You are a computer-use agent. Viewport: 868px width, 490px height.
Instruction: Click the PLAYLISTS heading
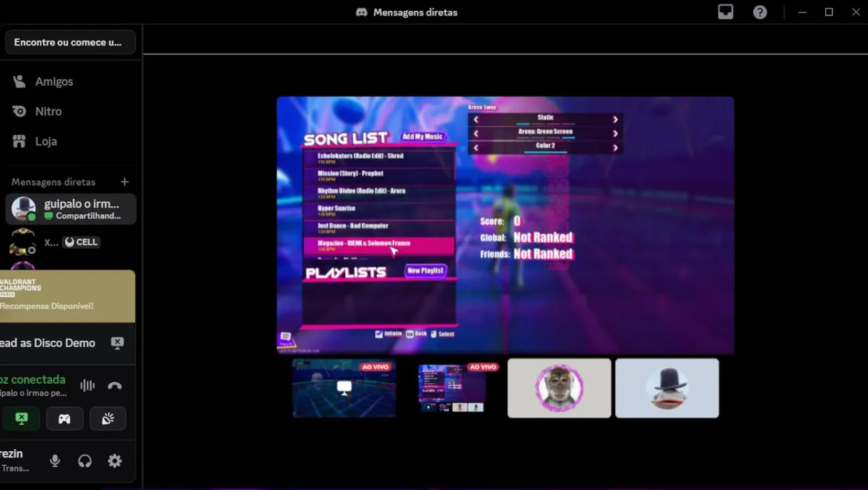coord(347,272)
